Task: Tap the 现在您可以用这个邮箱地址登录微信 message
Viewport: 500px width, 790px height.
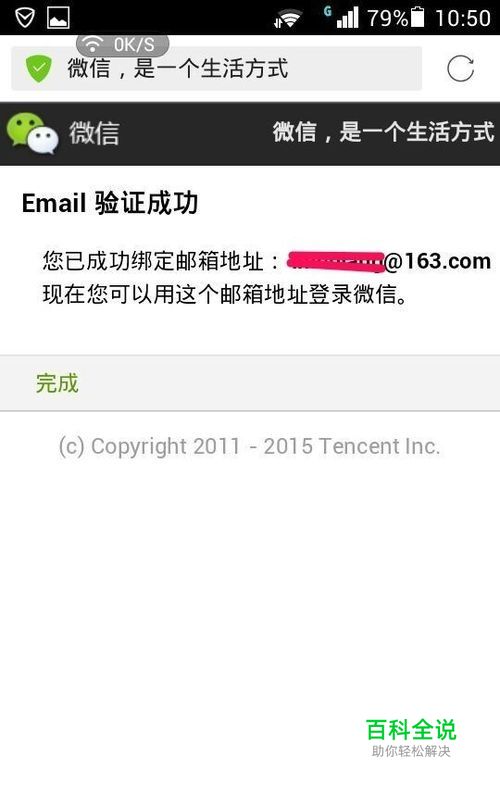Action: [225, 294]
